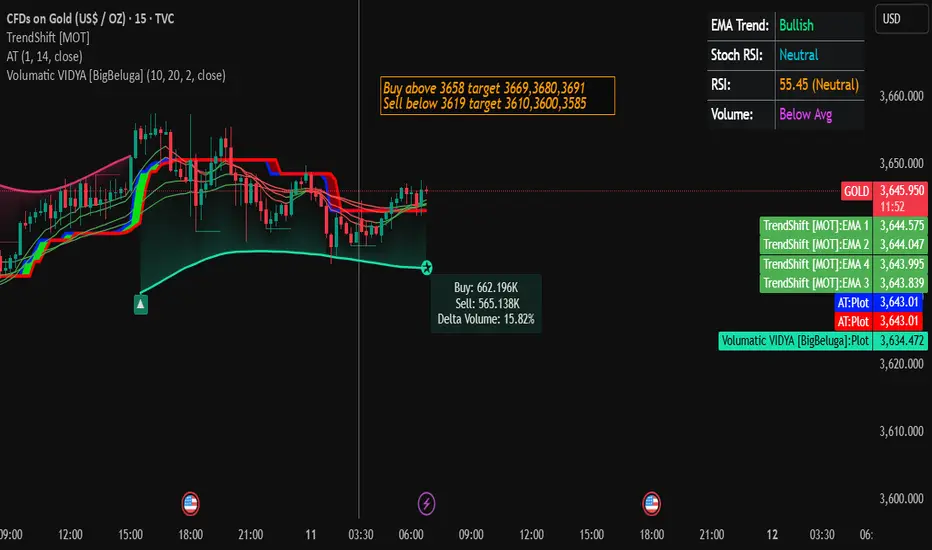
Task: Click the Sell below 3619 target line
Action: (x=484, y=103)
